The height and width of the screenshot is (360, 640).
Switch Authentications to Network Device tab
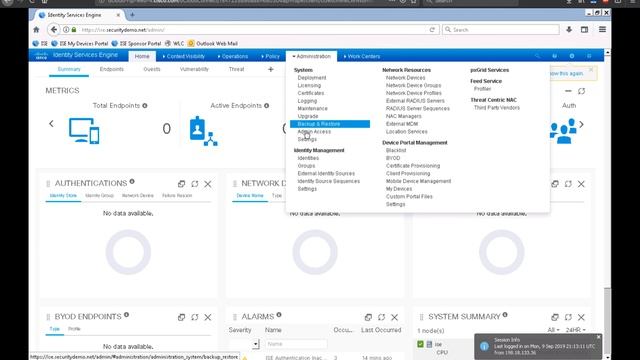point(138,196)
